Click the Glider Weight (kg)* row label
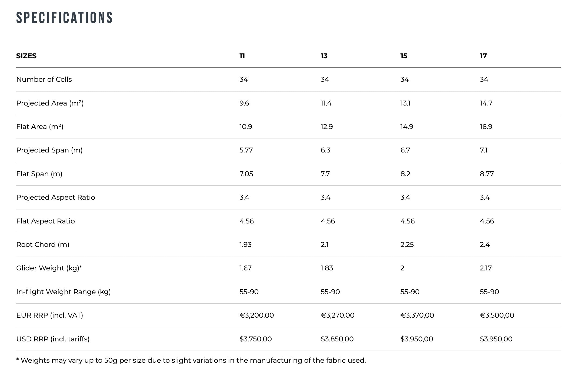588x380 pixels. coord(49,268)
